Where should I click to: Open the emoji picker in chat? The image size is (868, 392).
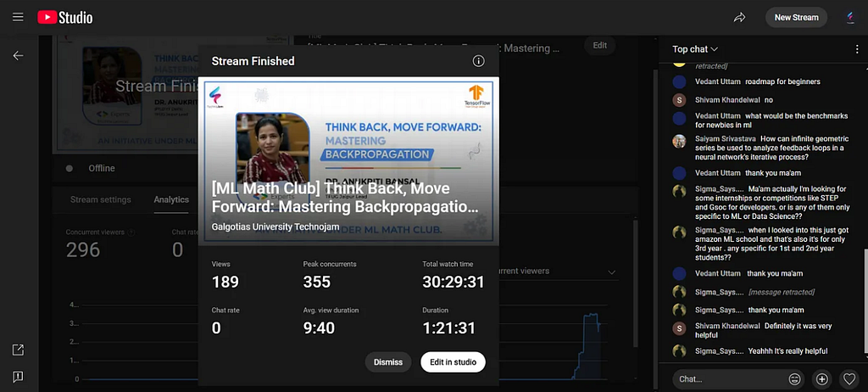(794, 379)
